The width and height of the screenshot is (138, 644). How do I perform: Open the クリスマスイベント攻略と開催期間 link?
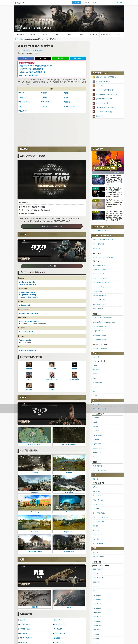tap(32, 69)
